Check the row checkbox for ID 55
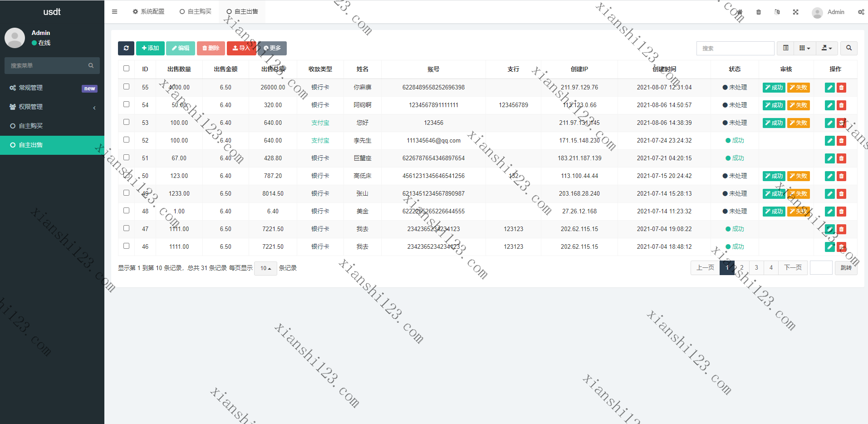The image size is (868, 424). [126, 87]
